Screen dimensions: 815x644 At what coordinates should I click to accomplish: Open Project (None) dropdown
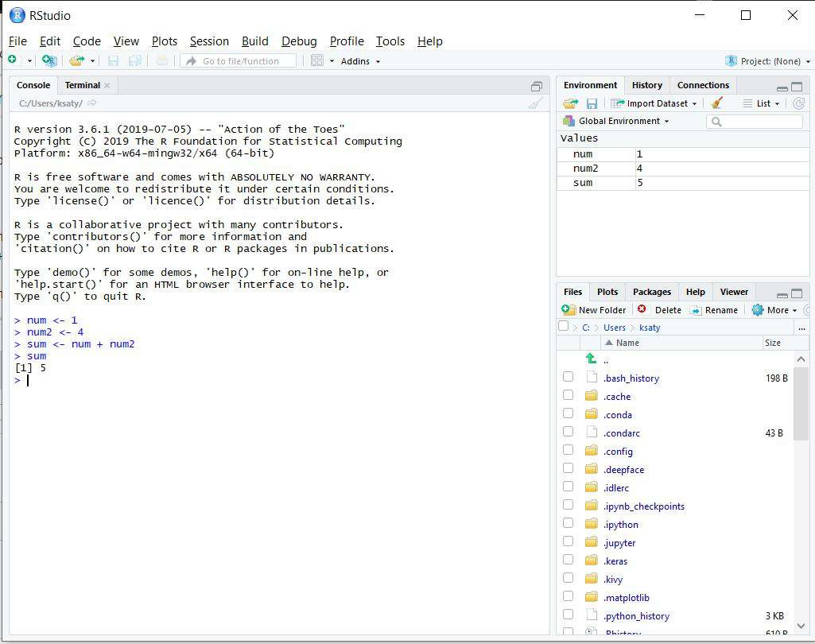coord(775,61)
